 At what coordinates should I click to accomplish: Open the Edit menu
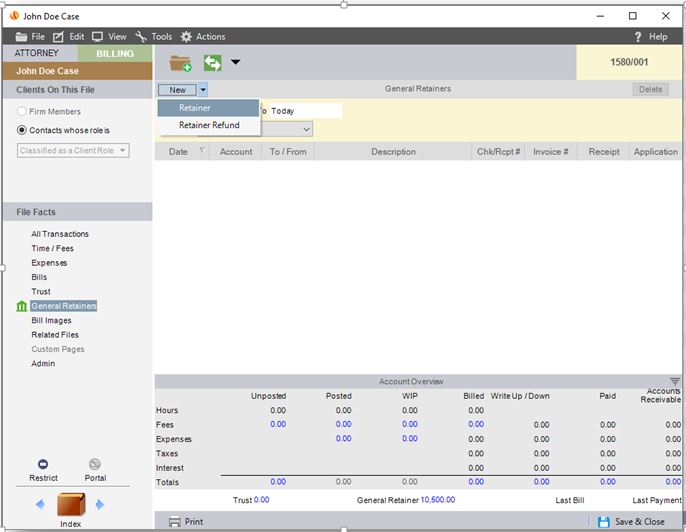[69, 37]
